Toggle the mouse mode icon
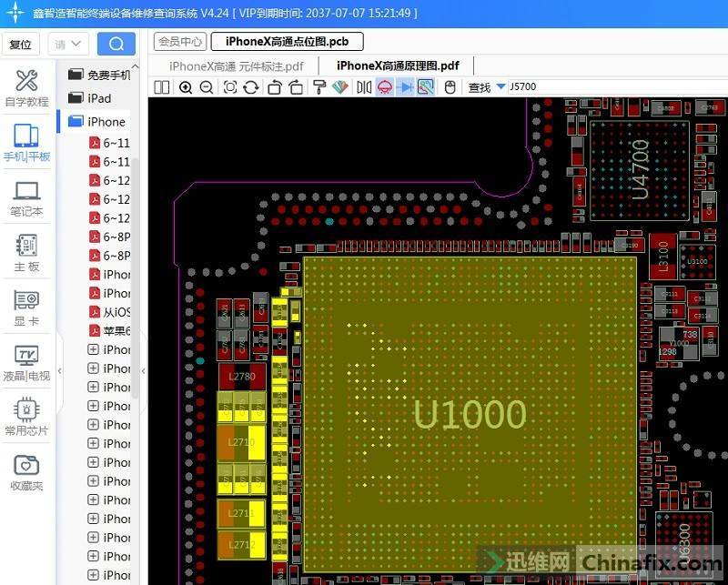 coord(449,87)
